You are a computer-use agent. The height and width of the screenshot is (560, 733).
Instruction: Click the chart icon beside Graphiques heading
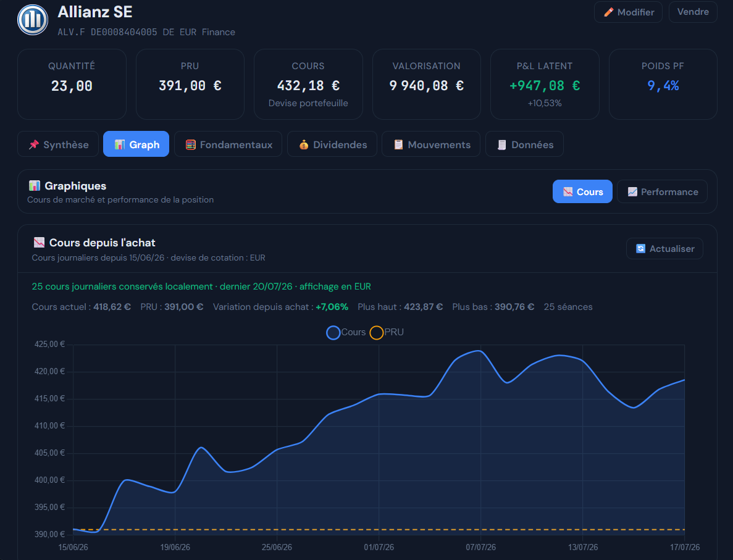[x=34, y=186]
